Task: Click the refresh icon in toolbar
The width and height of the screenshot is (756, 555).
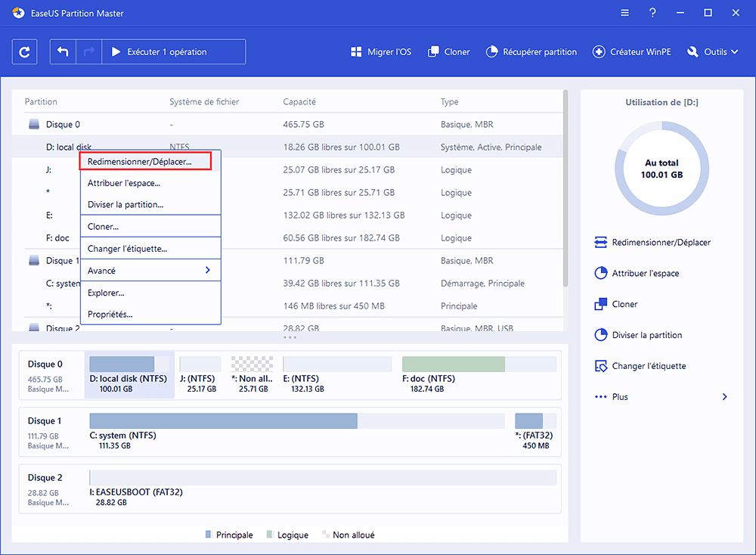Action: coord(25,52)
